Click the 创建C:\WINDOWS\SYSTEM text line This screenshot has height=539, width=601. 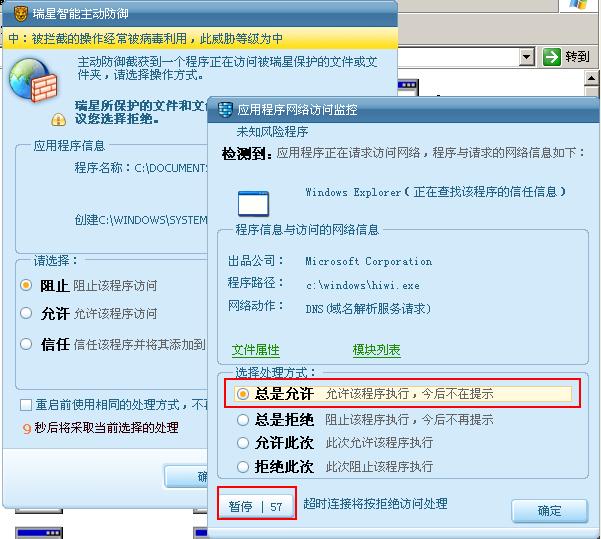[141, 220]
